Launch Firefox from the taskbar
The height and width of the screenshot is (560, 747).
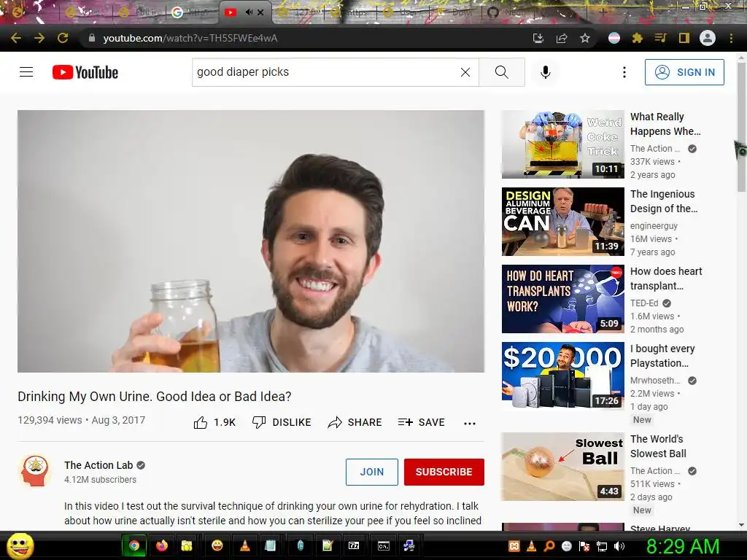click(162, 545)
